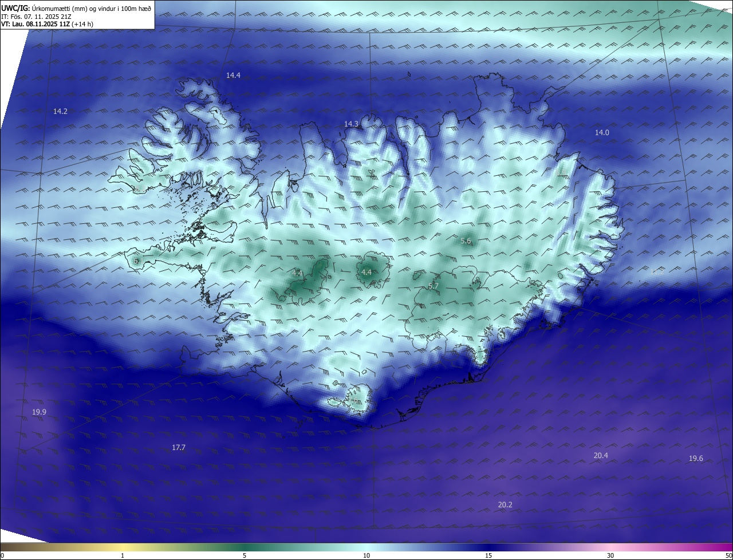Screen dimensions: 733x560
Task: Click the 30 tick on color scale
Action: tap(610, 555)
